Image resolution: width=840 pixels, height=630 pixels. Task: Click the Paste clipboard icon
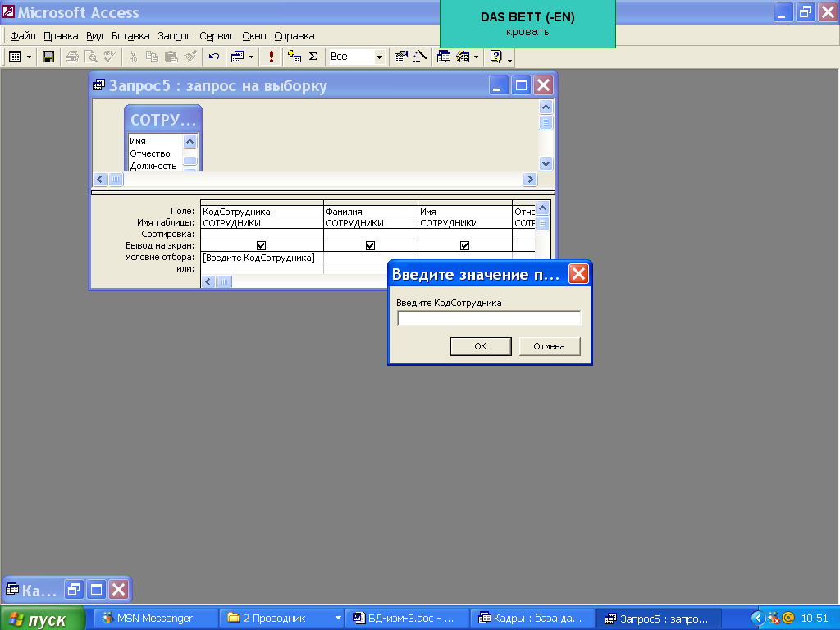[171, 57]
